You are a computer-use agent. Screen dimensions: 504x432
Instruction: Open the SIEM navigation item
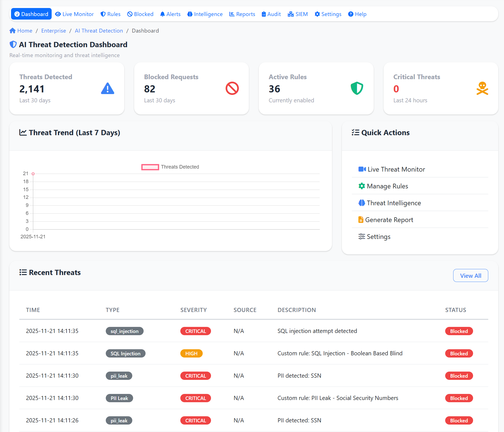298,14
